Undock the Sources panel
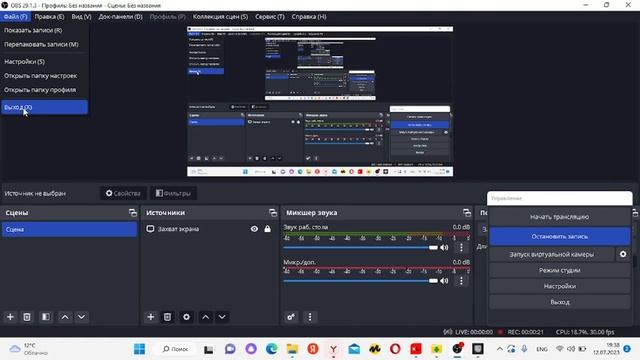The height and width of the screenshot is (360, 640). [x=273, y=213]
